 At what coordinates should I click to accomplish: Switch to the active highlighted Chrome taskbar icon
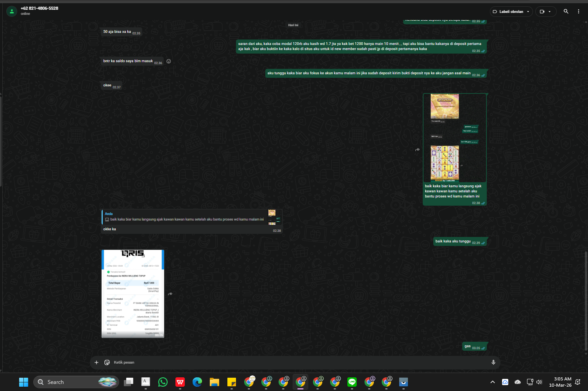coord(300,382)
